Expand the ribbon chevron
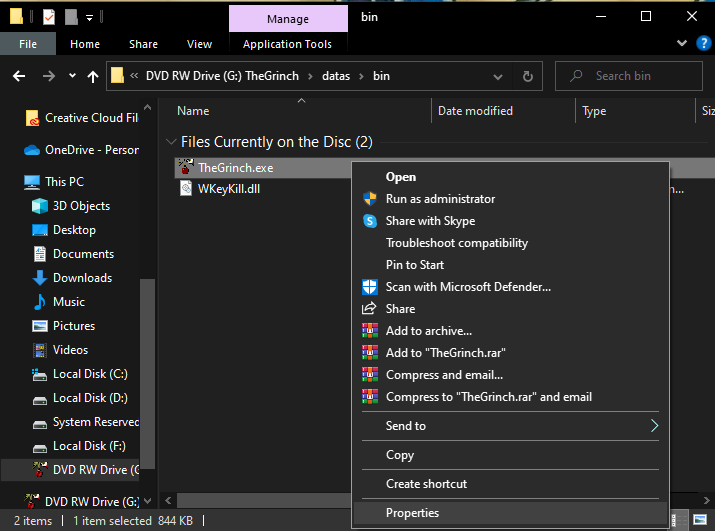The image size is (715, 531). click(682, 43)
